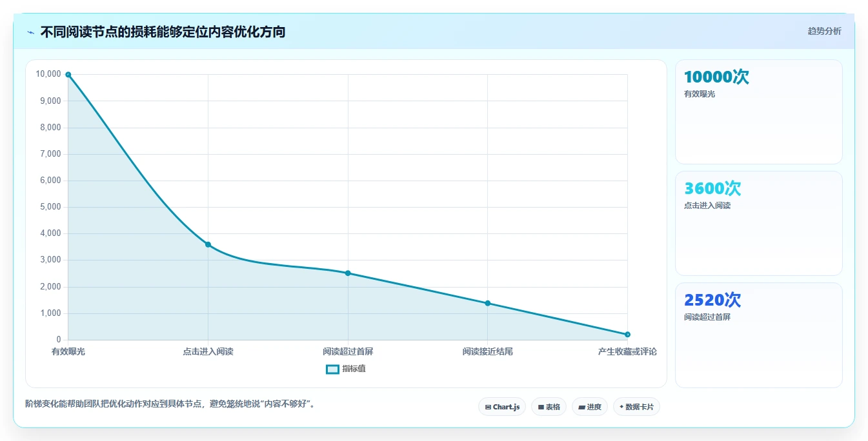The width and height of the screenshot is (868, 441).
Task: Click the 进度 tag icon
Action: click(x=581, y=407)
